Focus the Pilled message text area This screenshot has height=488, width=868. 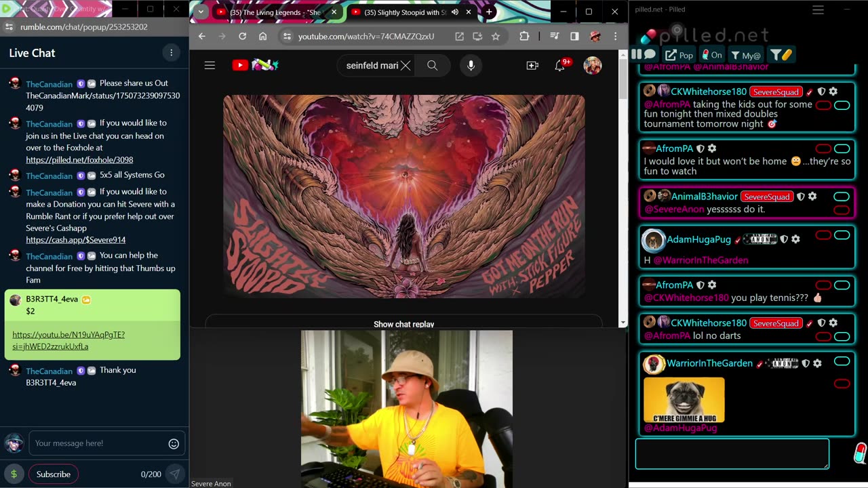pos(732,453)
